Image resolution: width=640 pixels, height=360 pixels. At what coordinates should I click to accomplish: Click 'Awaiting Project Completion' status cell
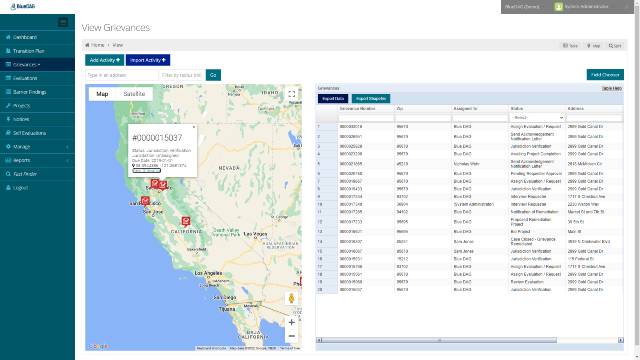pyautogui.click(x=536, y=154)
